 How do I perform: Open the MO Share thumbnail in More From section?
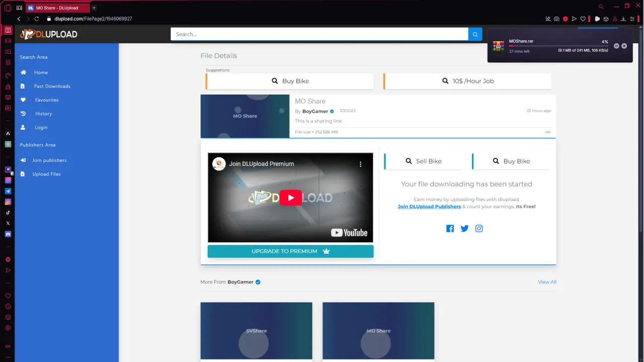click(378, 331)
